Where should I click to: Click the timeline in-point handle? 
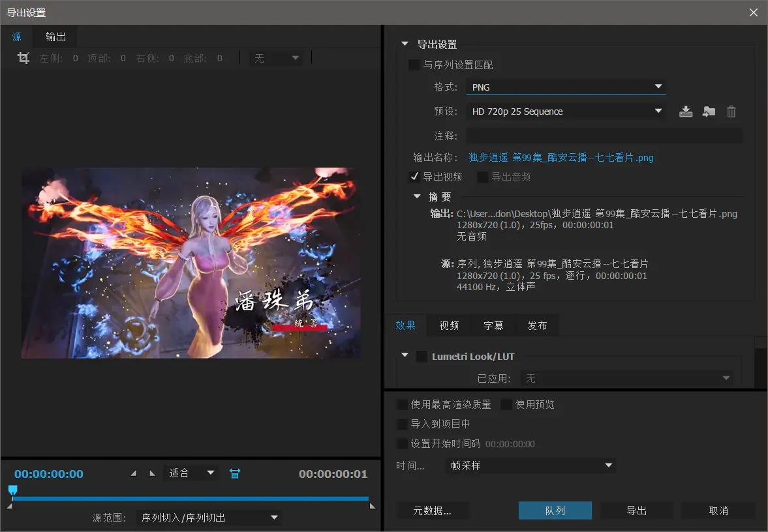click(9, 506)
